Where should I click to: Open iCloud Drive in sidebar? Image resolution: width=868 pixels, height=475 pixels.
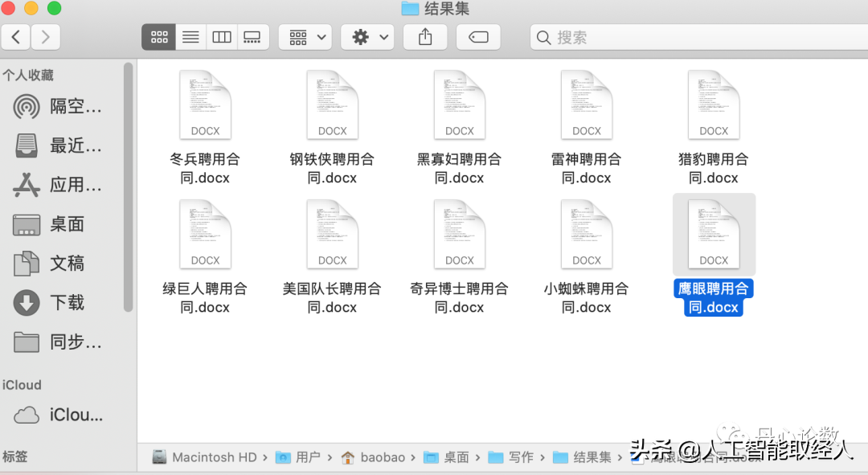[58, 415]
